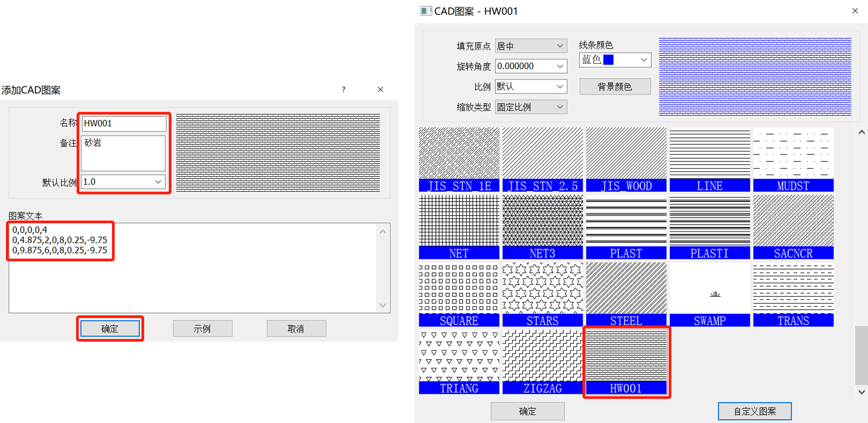The image size is (868, 423).
Task: Select the MUDST pattern thumbnail
Action: point(793,159)
